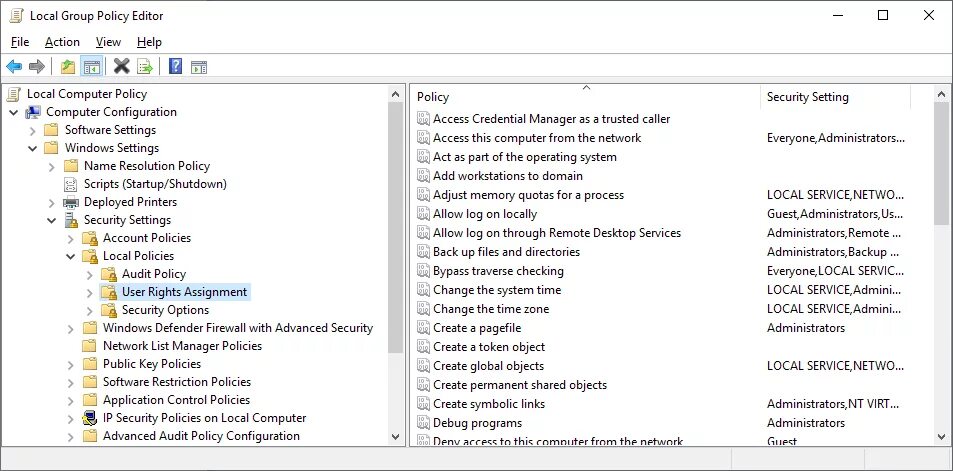Open the View menu
The width and height of the screenshot is (953, 471).
tap(108, 42)
